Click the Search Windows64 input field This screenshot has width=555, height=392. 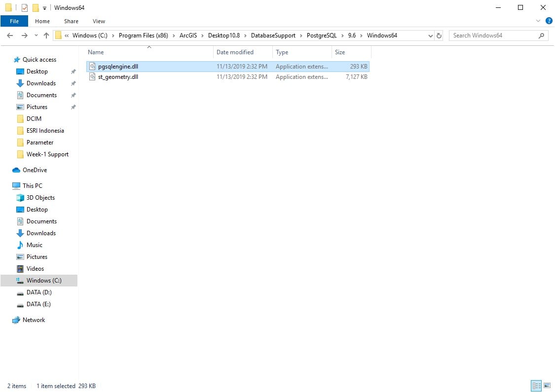pos(494,36)
